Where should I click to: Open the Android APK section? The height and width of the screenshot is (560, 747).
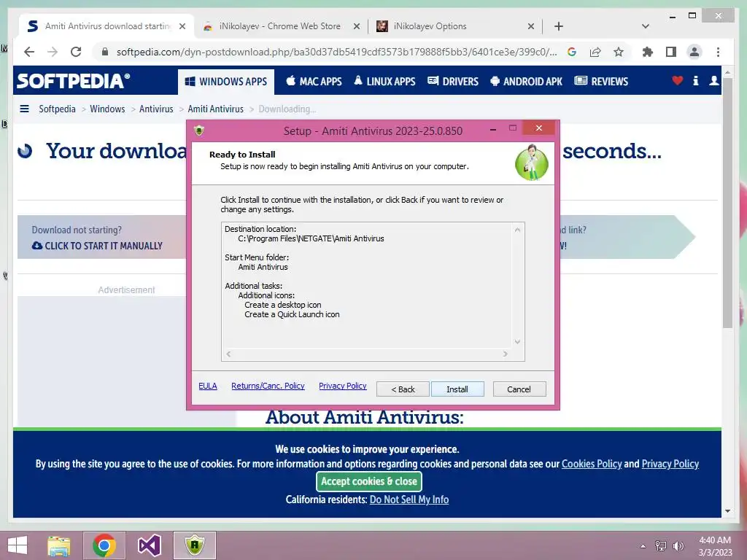(526, 82)
